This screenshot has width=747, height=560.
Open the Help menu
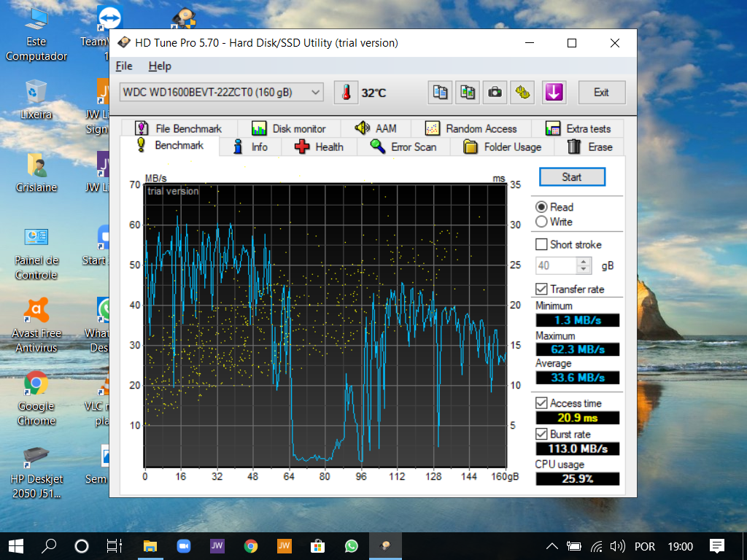click(160, 66)
